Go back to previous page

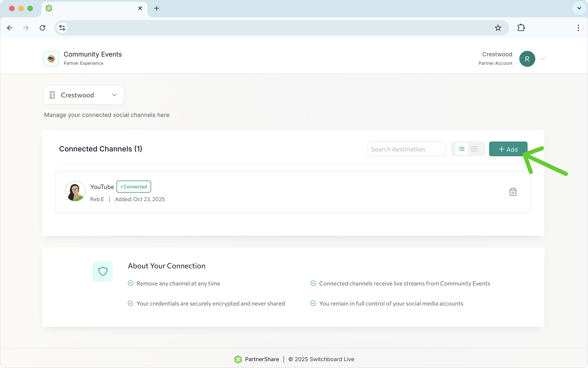pyautogui.click(x=10, y=28)
